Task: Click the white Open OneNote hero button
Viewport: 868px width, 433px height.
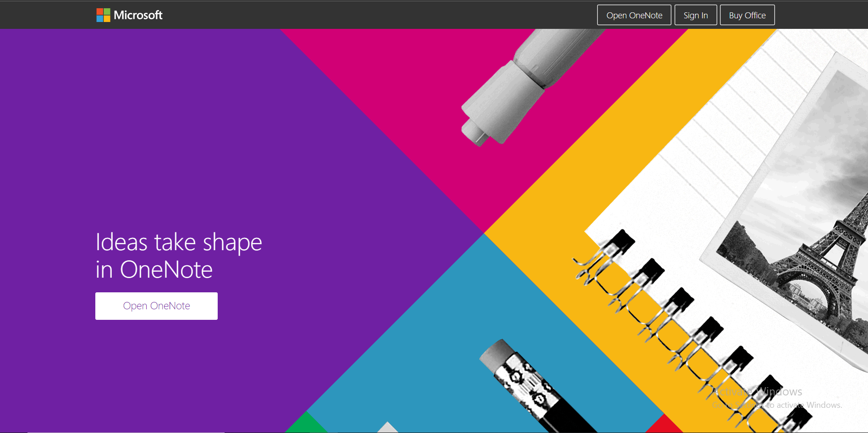Action: coord(156,306)
